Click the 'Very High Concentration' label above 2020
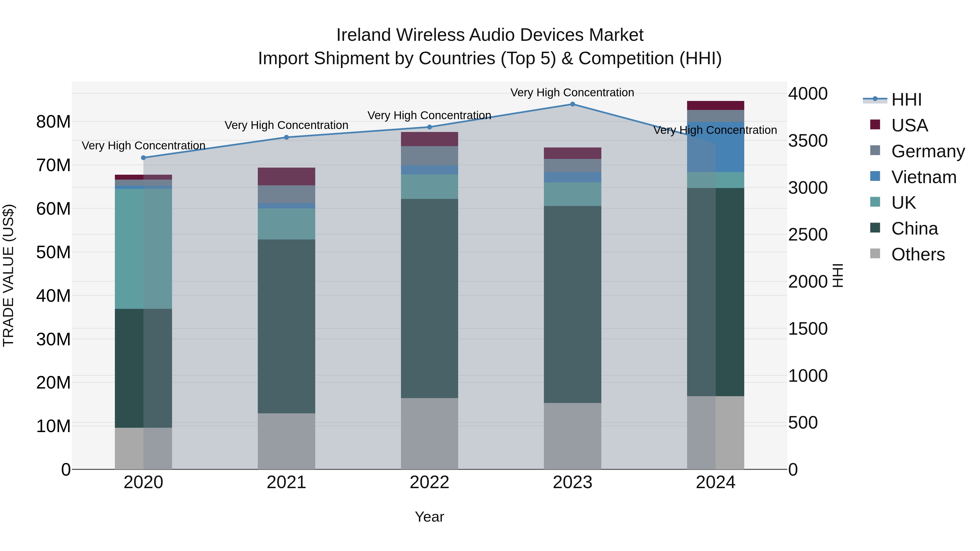The height and width of the screenshot is (551, 980). (143, 146)
